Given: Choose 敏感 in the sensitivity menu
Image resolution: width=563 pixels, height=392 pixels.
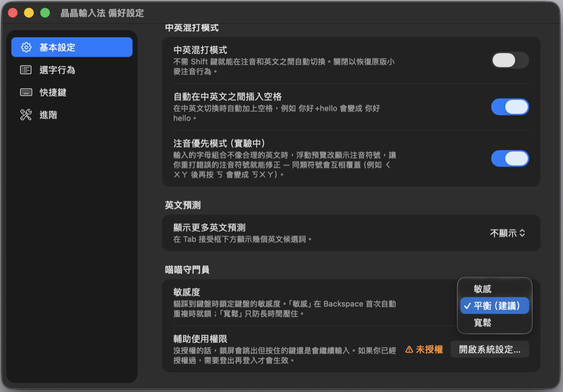Looking at the screenshot, I should click(494, 289).
